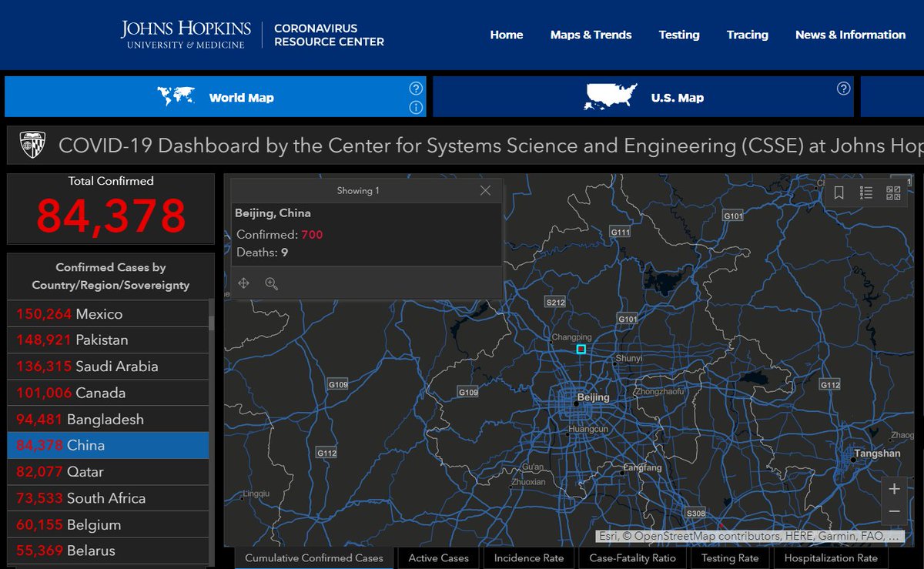Select Saudi Arabia in the country list

pos(108,367)
